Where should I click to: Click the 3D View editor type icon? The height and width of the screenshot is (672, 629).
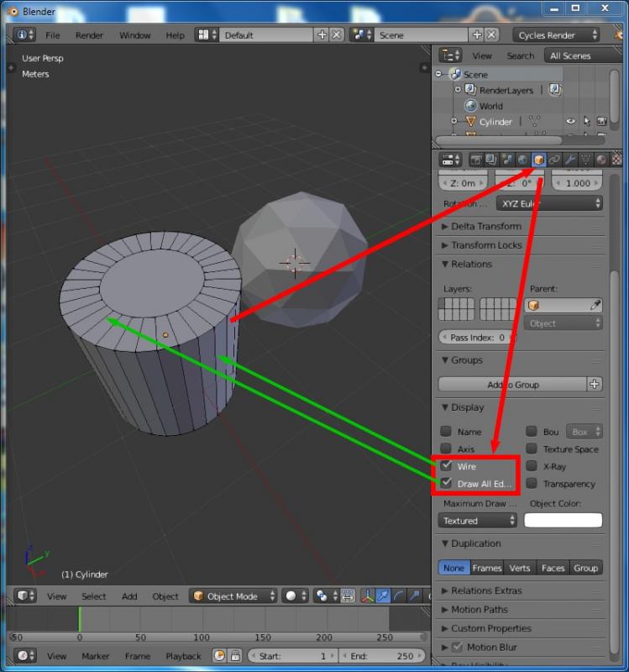[x=25, y=596]
